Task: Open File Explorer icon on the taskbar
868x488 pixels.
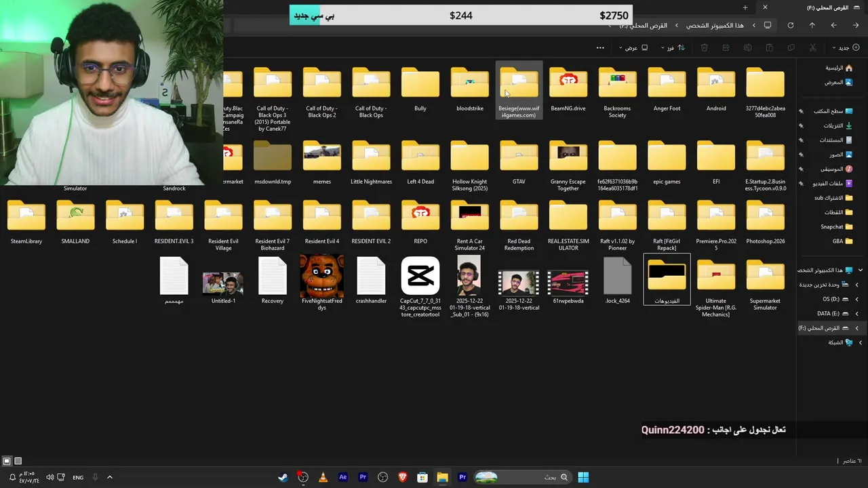Action: tap(442, 477)
